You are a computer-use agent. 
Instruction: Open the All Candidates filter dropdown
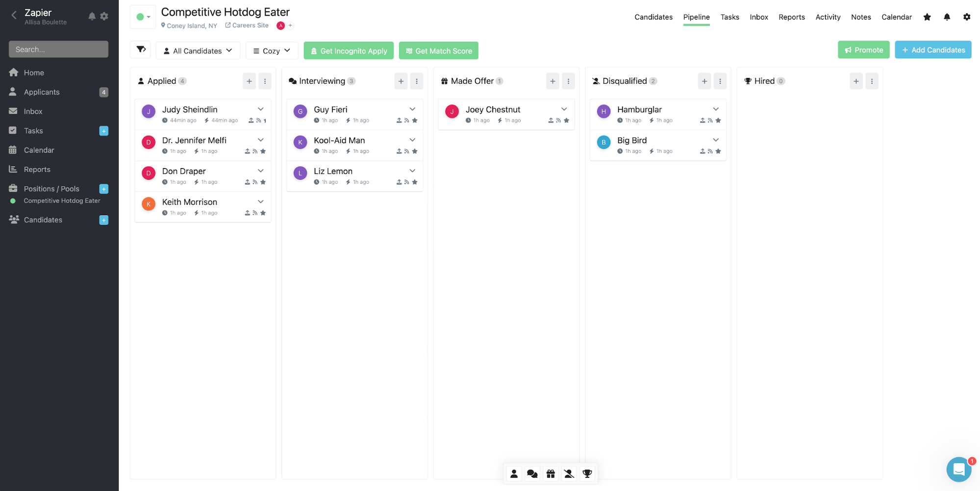coord(198,50)
